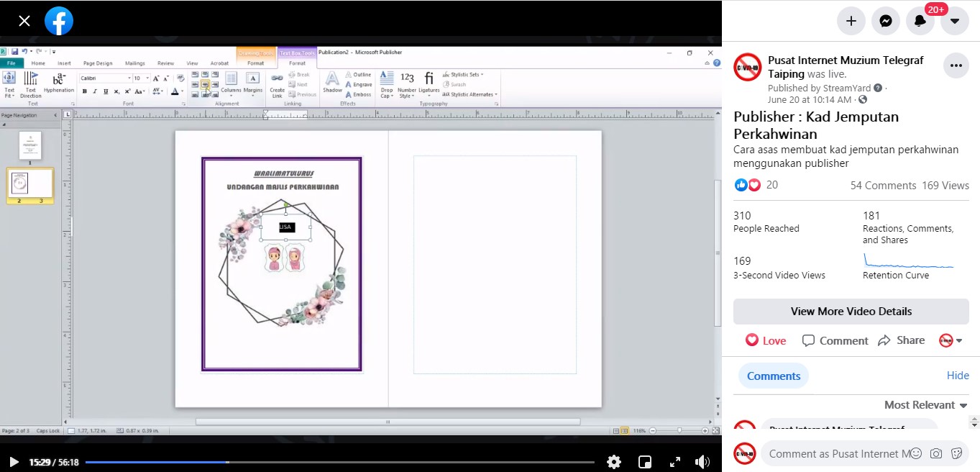Hide the comments section
The width and height of the screenshot is (980, 472).
point(958,376)
